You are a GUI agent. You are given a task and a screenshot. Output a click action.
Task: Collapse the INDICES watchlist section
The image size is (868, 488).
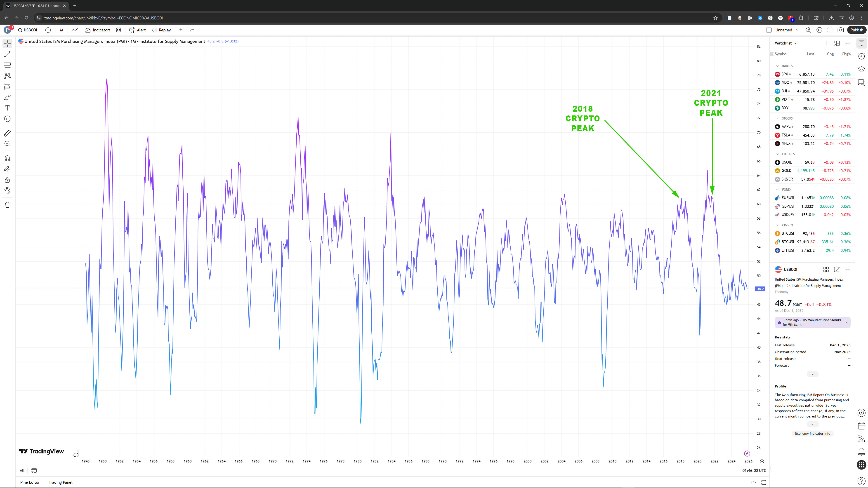777,66
